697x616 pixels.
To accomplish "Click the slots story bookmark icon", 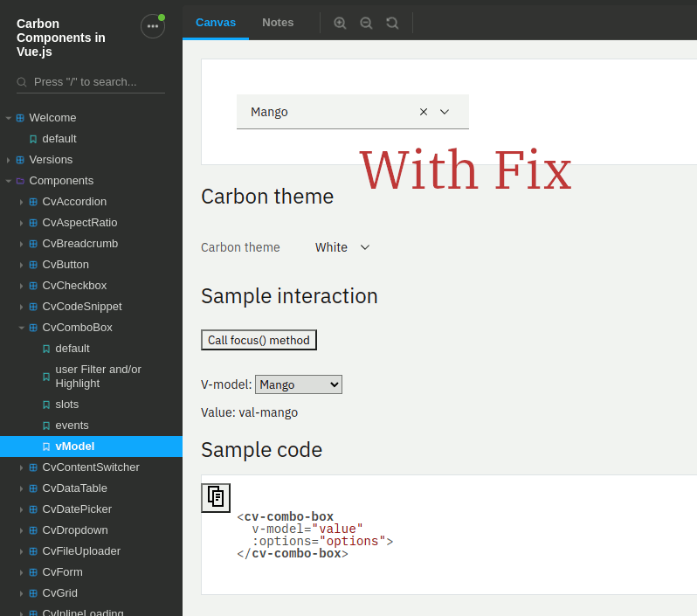I will click(46, 405).
